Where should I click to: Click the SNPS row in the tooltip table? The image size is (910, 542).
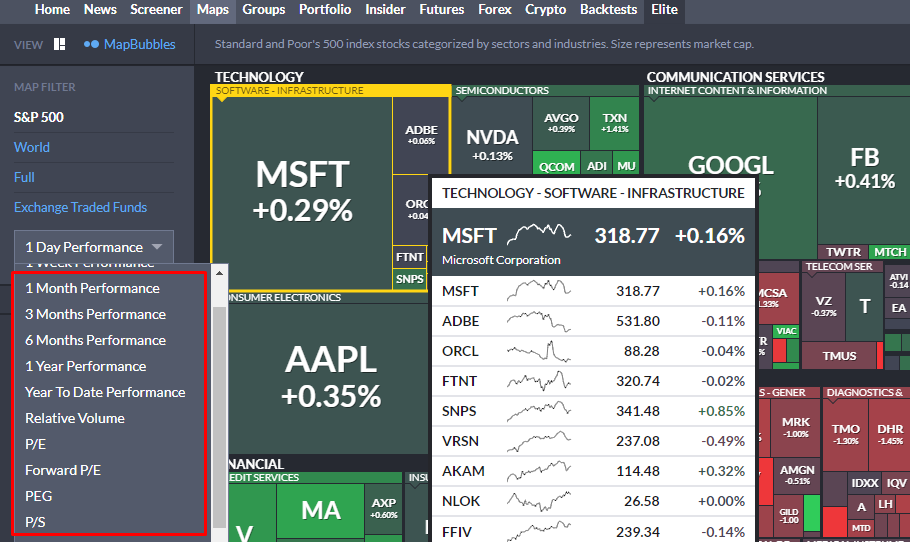[x=593, y=411]
